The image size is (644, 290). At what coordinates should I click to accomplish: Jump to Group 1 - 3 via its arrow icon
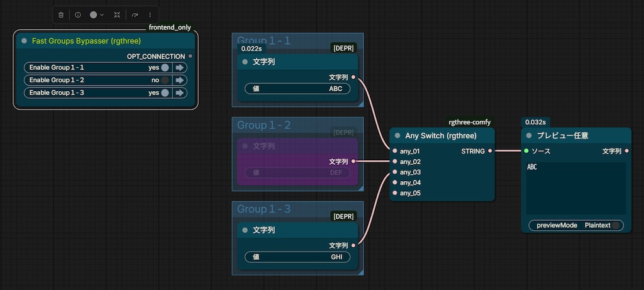pos(179,93)
